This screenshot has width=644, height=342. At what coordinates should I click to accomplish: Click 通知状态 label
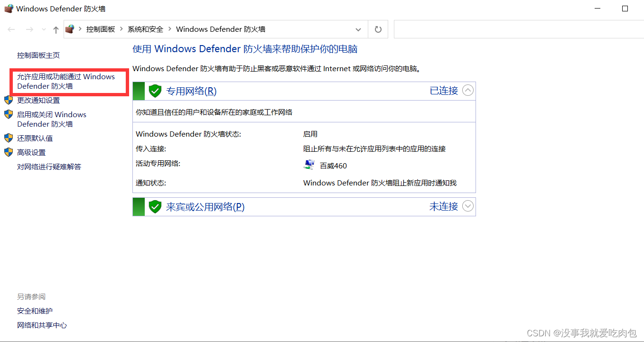click(x=151, y=183)
